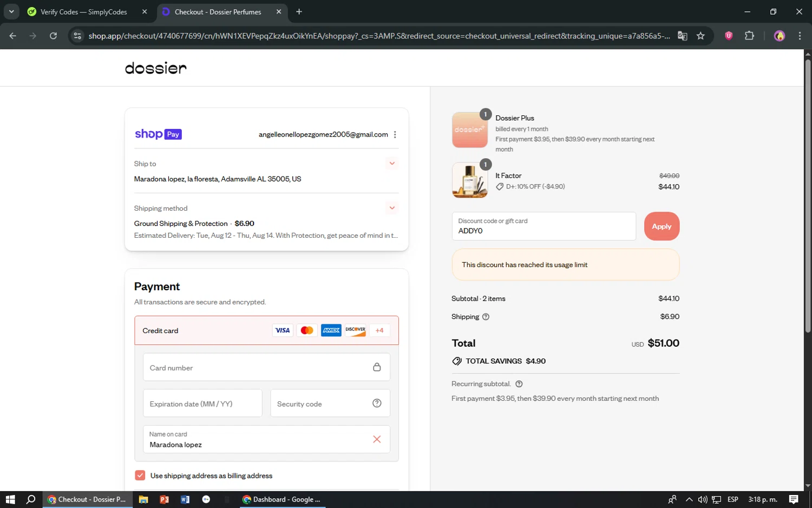Close the Checkout Dossier Perfumes tab
This screenshot has width=812, height=508.
[279, 11]
